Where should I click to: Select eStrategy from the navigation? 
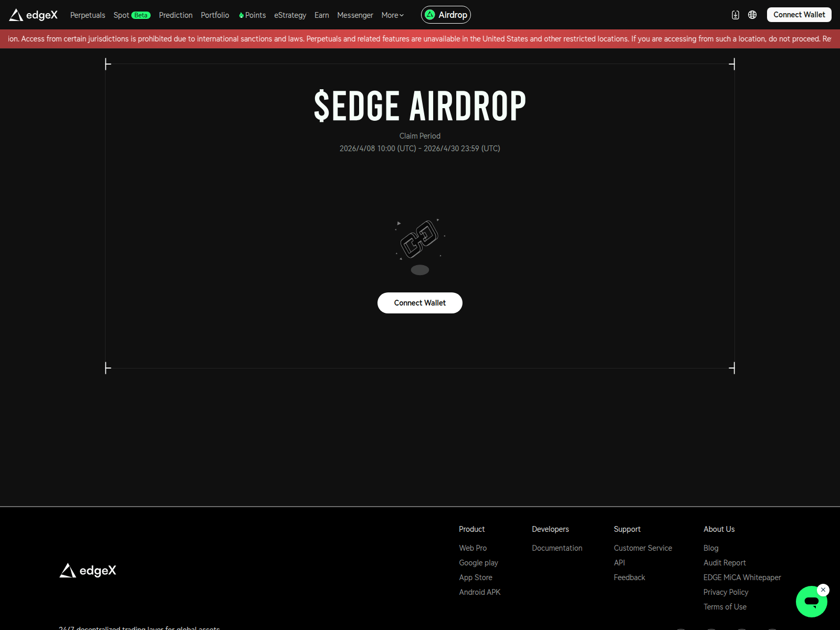290,15
